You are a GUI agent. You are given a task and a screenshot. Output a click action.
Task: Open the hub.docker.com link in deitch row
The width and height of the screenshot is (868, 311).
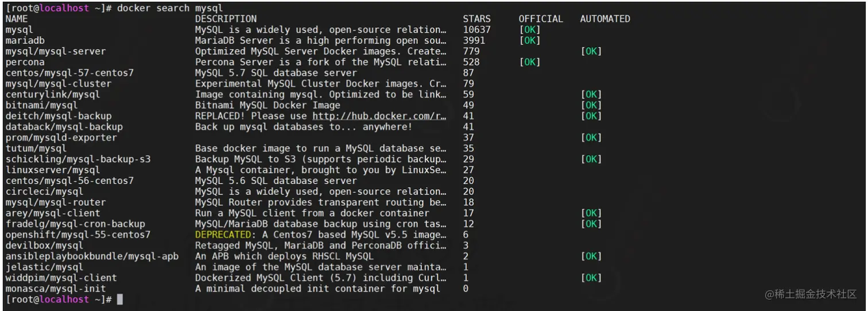click(379, 116)
